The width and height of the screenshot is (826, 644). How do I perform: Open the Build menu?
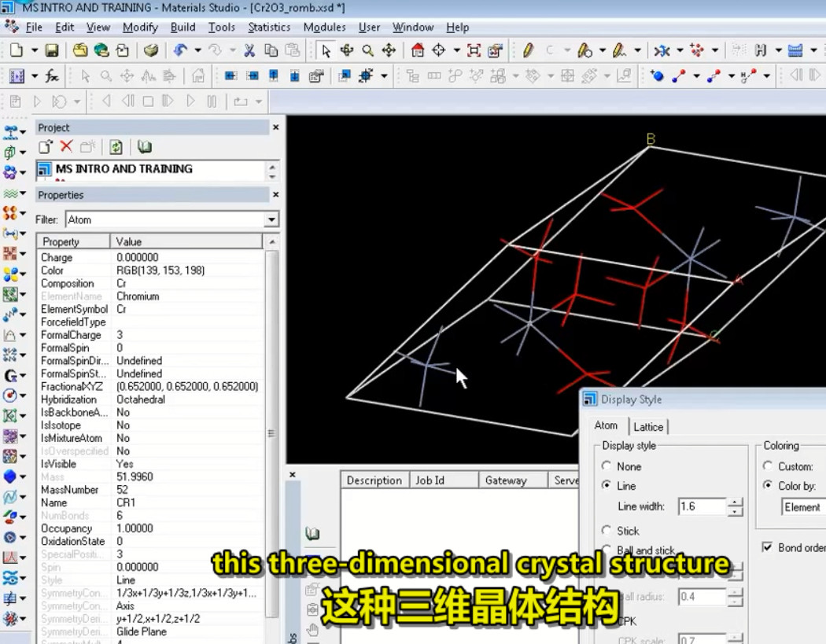point(183,27)
